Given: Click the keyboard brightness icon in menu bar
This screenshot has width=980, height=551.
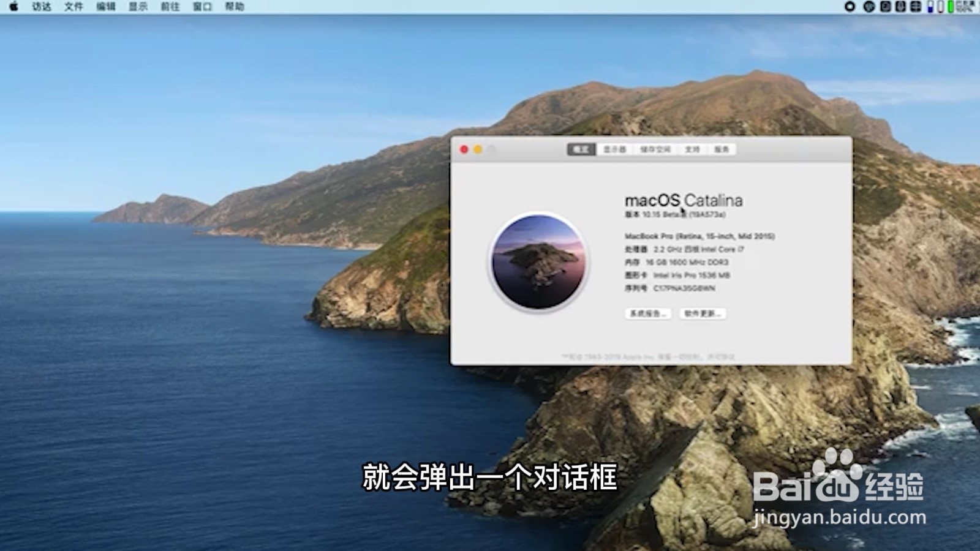Looking at the screenshot, I should [x=915, y=7].
